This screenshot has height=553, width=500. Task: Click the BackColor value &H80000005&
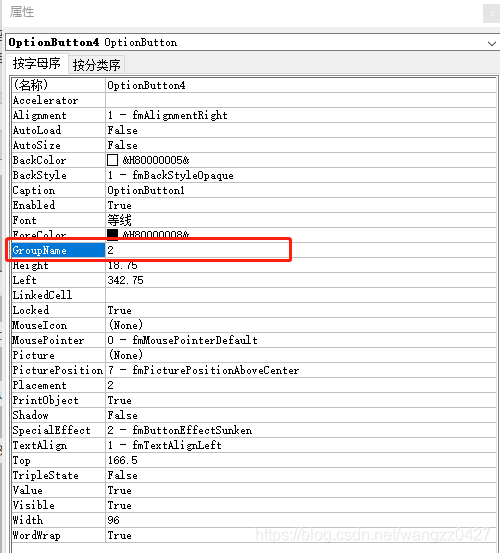pos(156,160)
